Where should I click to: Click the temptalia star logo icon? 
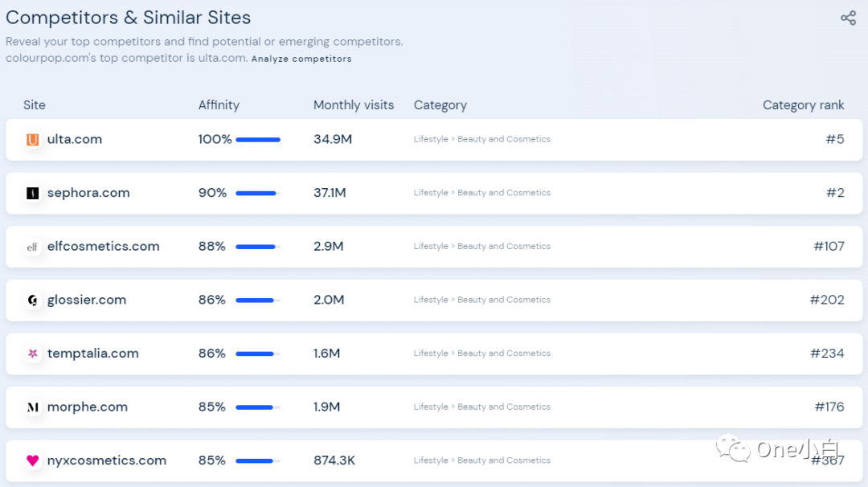32,353
